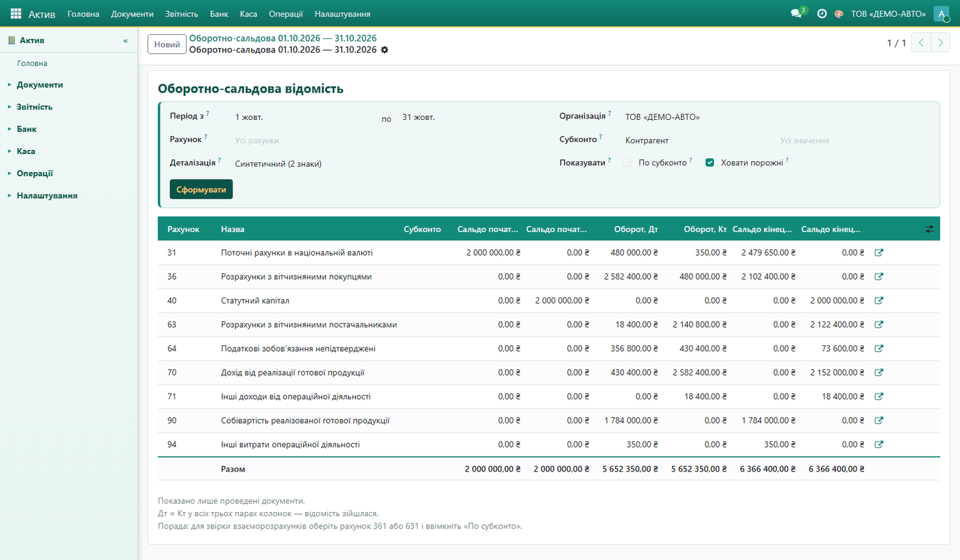Open external link for account 63 row
This screenshot has height=560, width=960.
coord(879,325)
